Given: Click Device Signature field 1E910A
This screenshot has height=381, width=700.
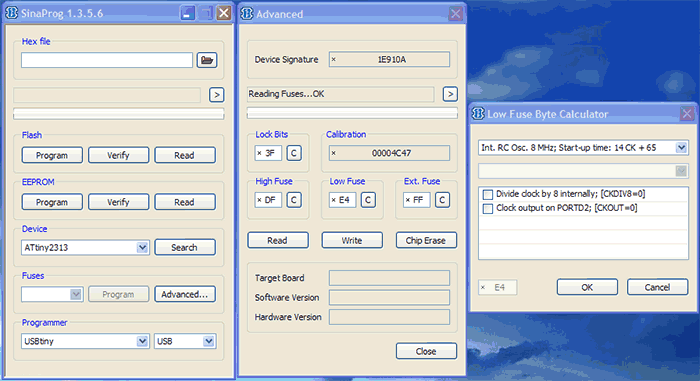Looking at the screenshot, I should pos(389,59).
